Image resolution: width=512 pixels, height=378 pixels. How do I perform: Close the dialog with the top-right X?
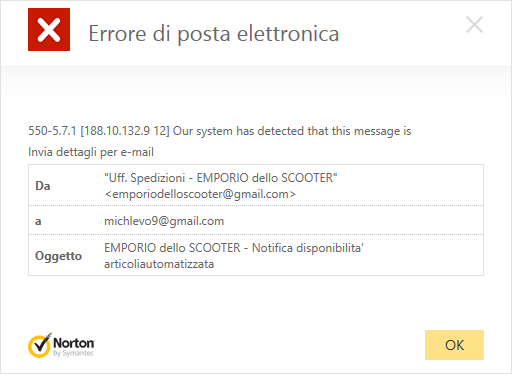pyautogui.click(x=474, y=25)
